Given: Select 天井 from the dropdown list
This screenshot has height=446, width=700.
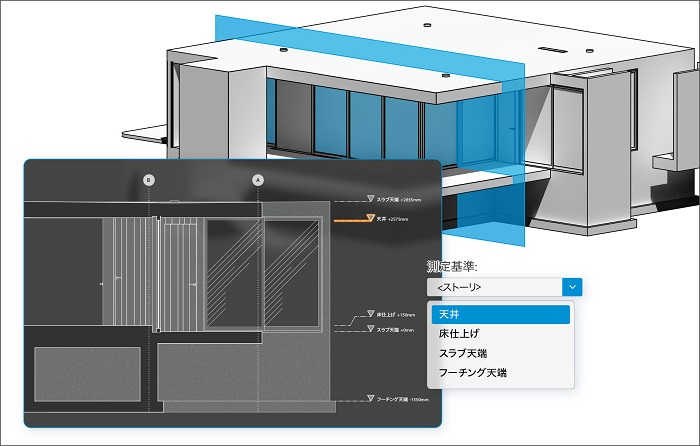Looking at the screenshot, I should coord(500,314).
